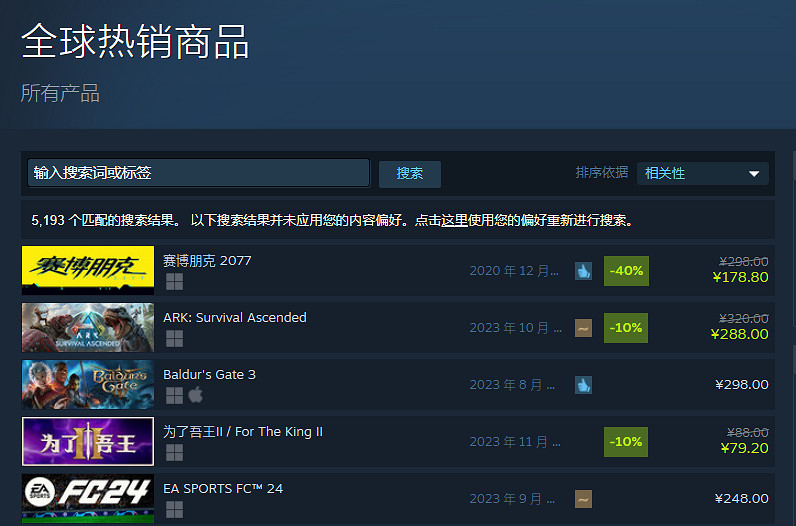This screenshot has width=796, height=526.
Task: Click the Apple macOS icon under Baldur's Gate 3
Action: click(x=196, y=395)
